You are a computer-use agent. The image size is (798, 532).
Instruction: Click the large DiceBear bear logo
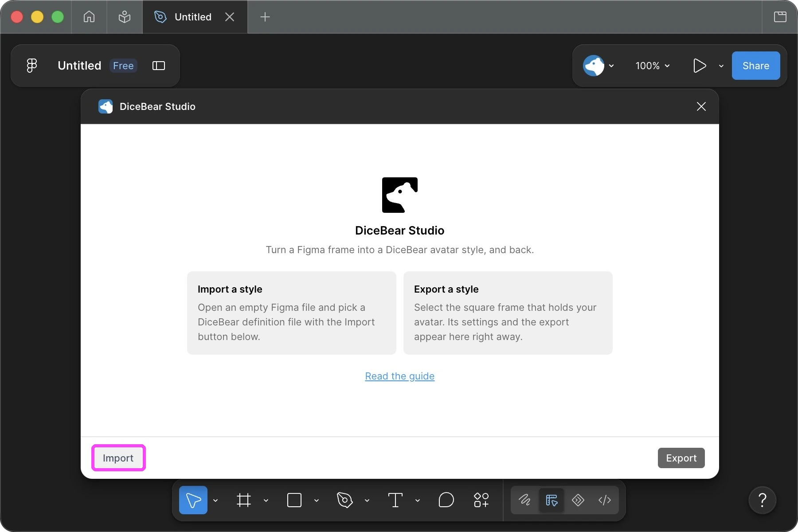(400, 195)
